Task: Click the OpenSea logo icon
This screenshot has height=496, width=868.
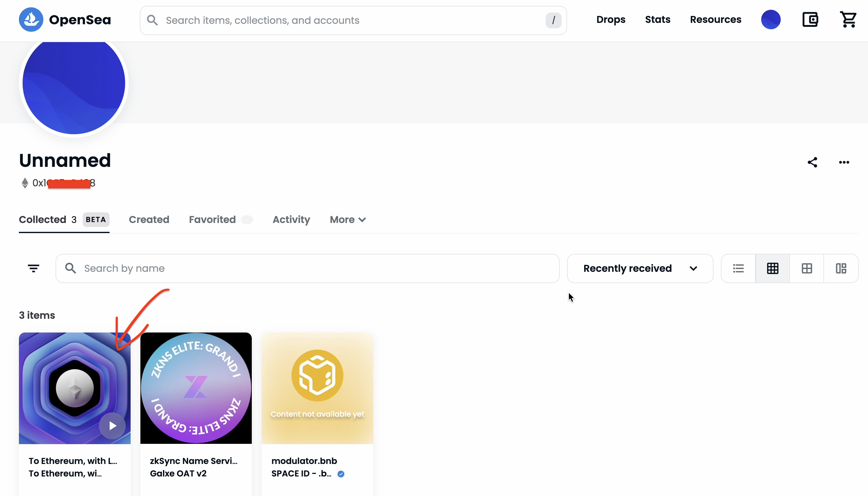Action: point(31,20)
